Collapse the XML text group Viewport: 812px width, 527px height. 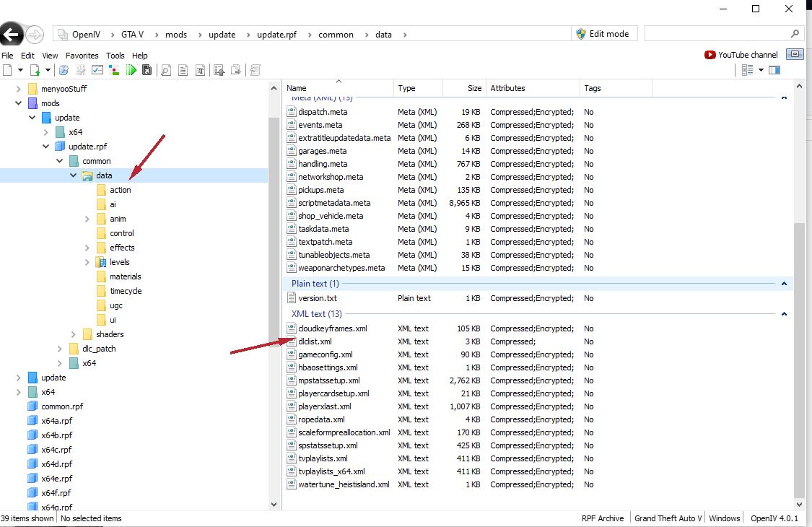click(x=784, y=314)
